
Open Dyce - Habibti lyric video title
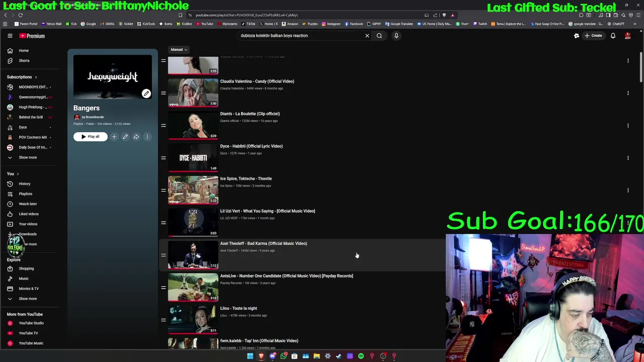click(251, 146)
